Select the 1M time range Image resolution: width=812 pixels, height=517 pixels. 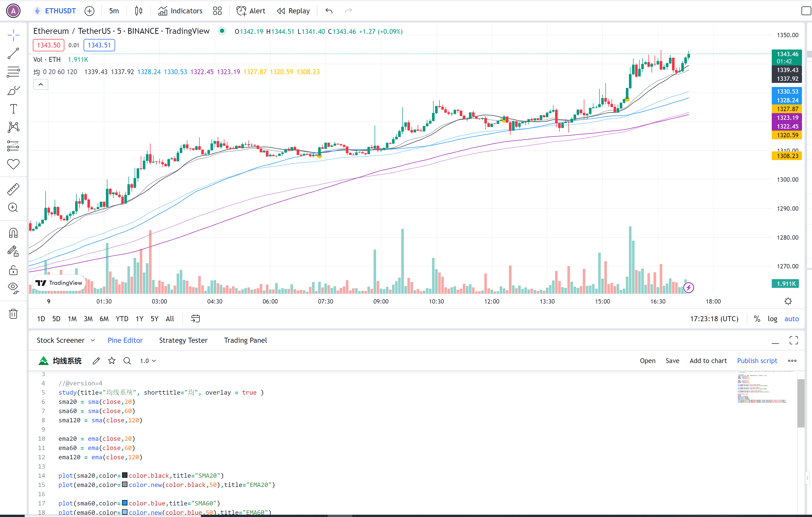(x=72, y=319)
